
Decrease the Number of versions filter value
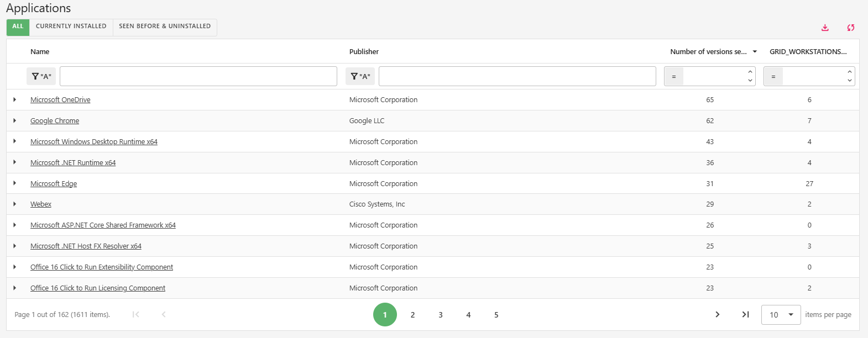[750, 81]
